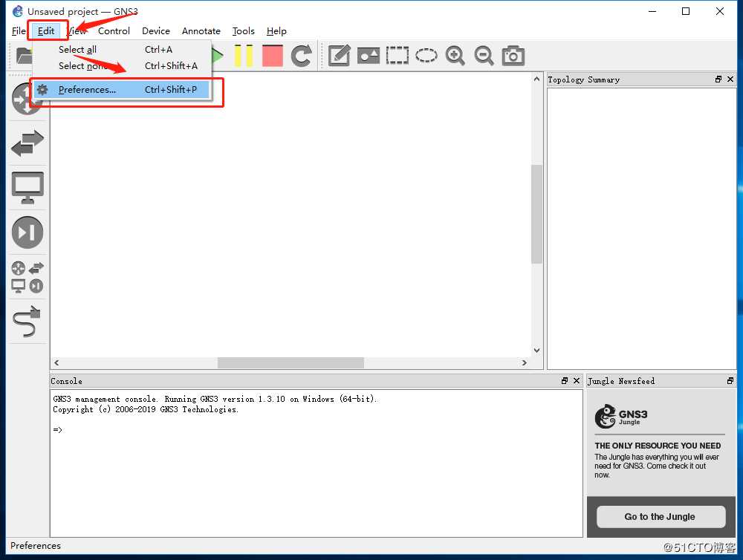Maximize the GNS3 window
743x560 pixels.
point(686,11)
